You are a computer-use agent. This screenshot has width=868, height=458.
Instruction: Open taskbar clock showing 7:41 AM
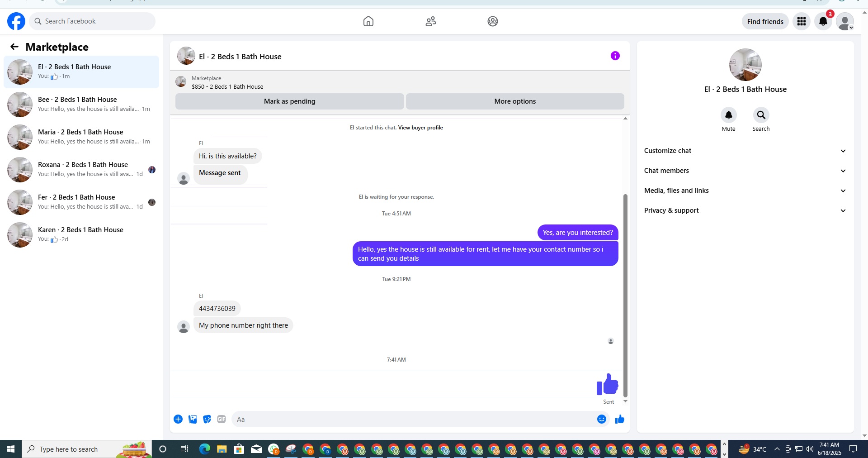(x=829, y=449)
